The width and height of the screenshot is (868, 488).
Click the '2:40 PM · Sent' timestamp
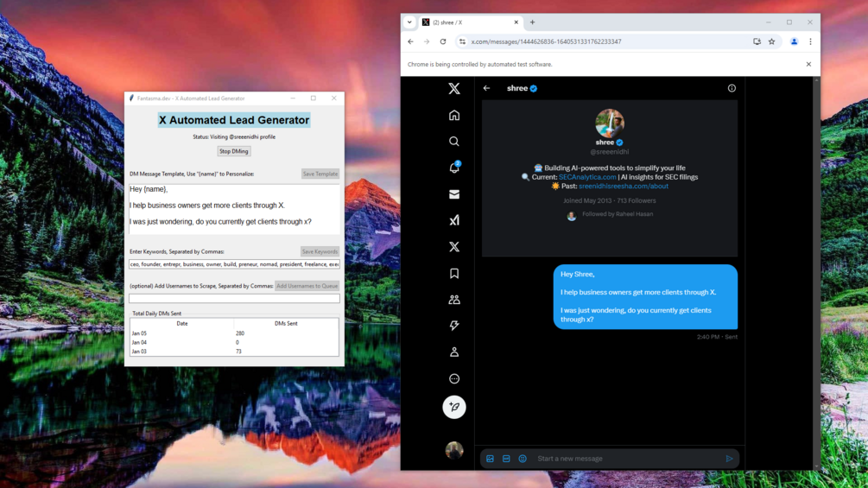[x=717, y=336]
